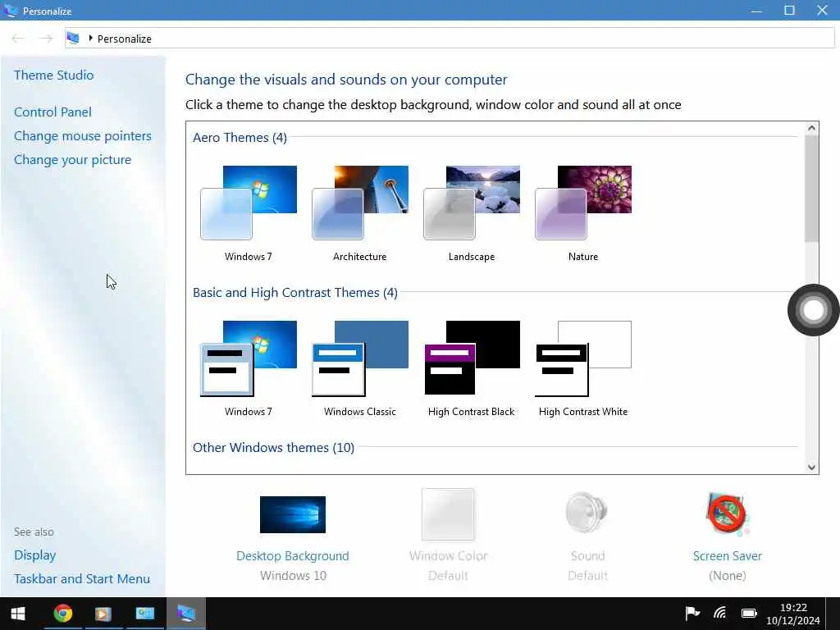840x630 pixels.
Task: Expand the breadcrumb arrow before Personalize
Action: 90,38
